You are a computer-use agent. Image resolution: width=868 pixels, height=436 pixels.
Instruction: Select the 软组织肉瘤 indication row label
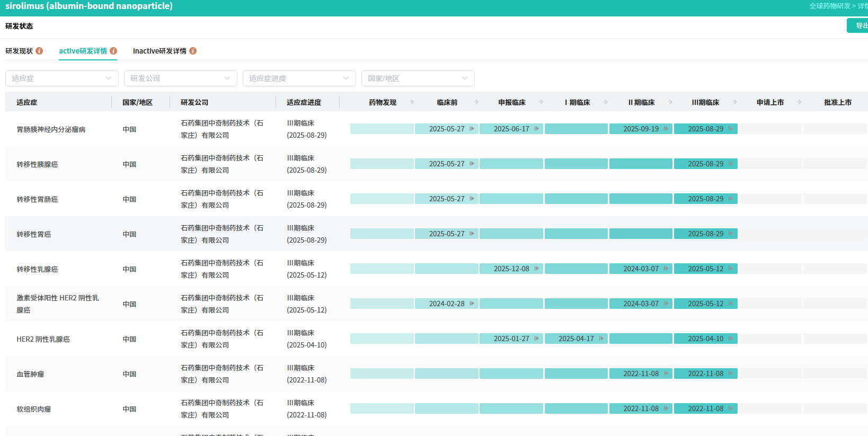point(34,409)
